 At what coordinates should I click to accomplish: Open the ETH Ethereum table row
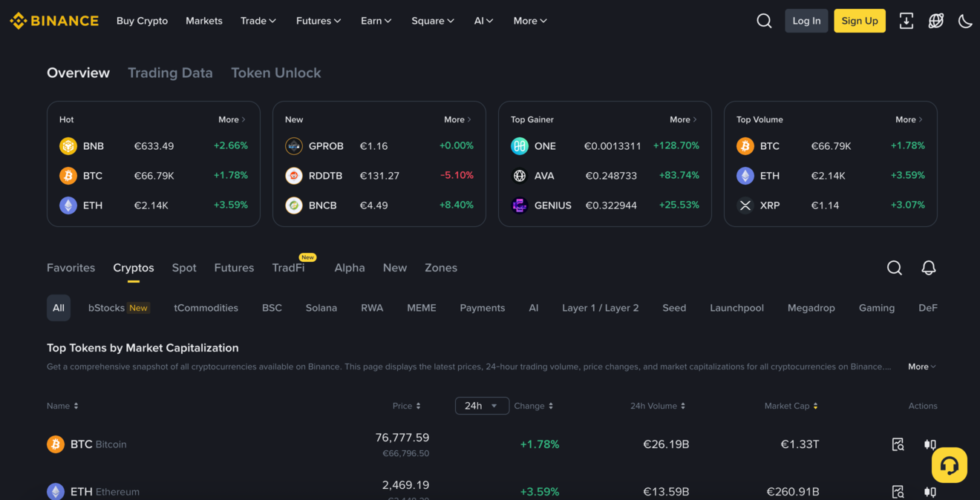click(492, 485)
